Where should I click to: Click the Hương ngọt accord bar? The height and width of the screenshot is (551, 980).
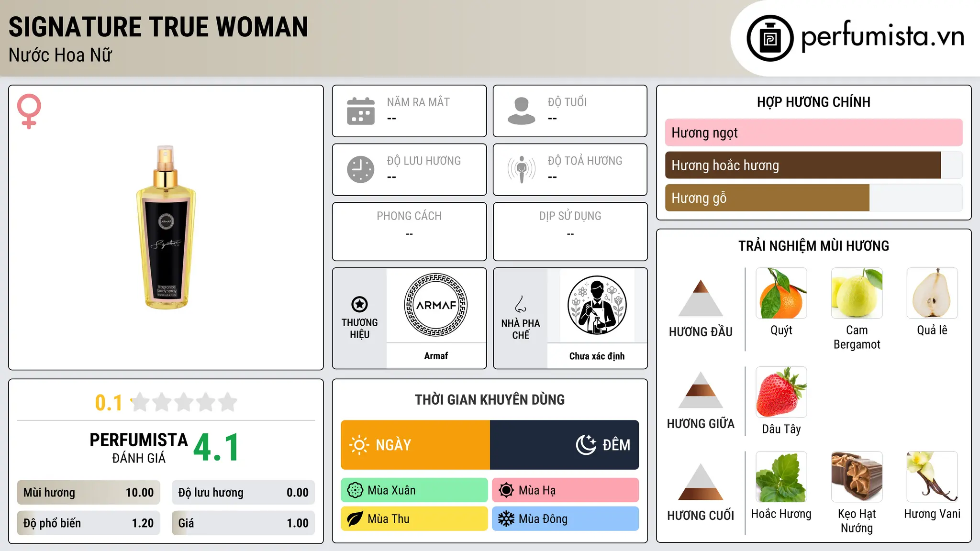pyautogui.click(x=813, y=132)
